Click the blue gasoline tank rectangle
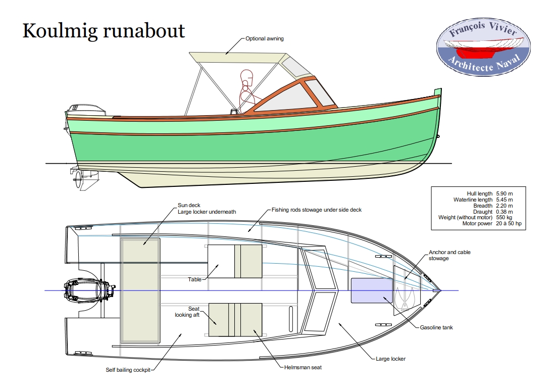The height and width of the screenshot is (392, 553). [x=372, y=290]
